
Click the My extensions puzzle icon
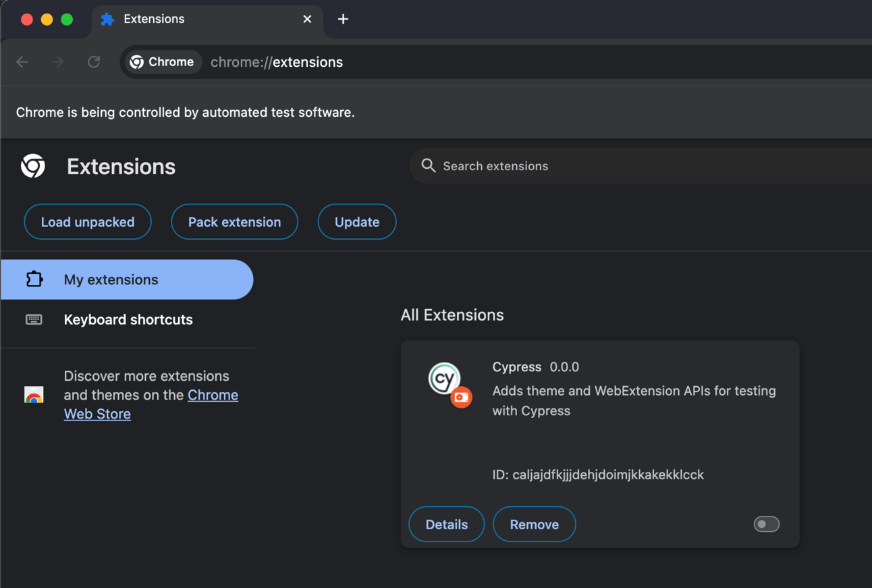(34, 279)
